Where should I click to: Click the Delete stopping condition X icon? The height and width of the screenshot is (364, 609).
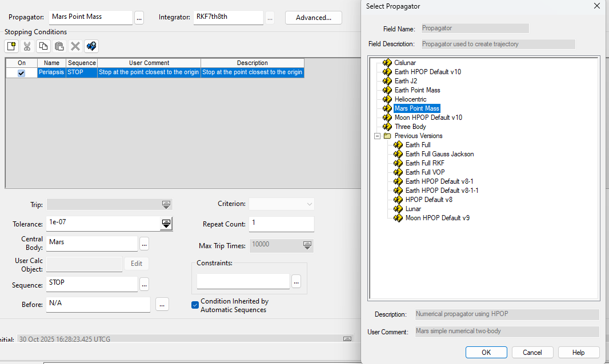[x=75, y=46]
